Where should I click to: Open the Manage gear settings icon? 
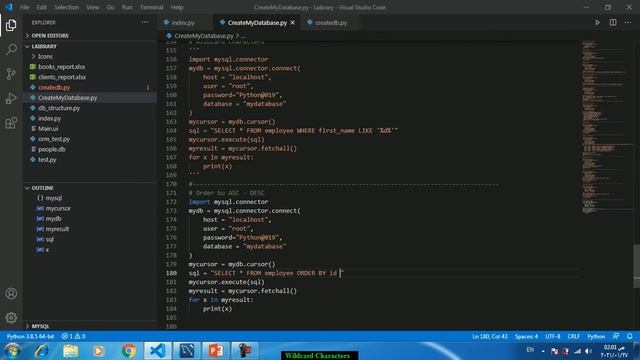[x=11, y=318]
